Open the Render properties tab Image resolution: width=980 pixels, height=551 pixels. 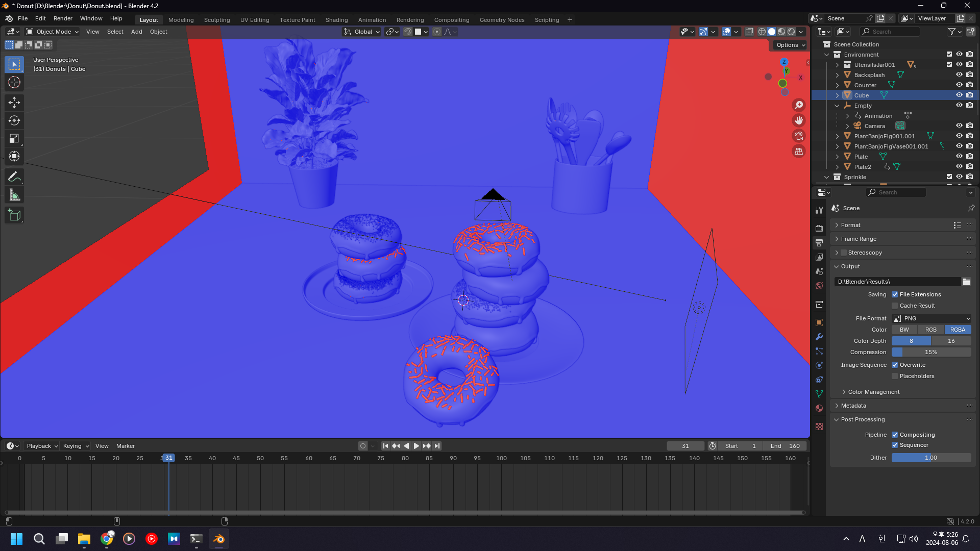819,229
